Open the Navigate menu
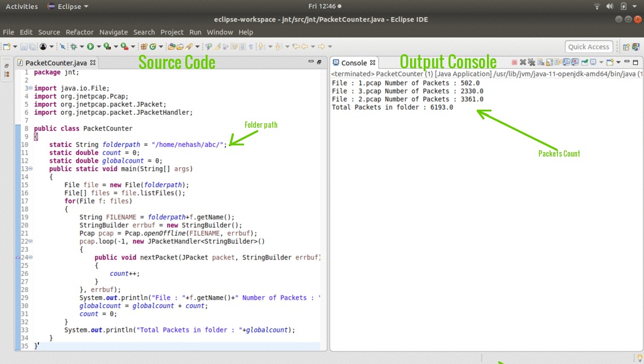644x364 pixels. point(114,32)
